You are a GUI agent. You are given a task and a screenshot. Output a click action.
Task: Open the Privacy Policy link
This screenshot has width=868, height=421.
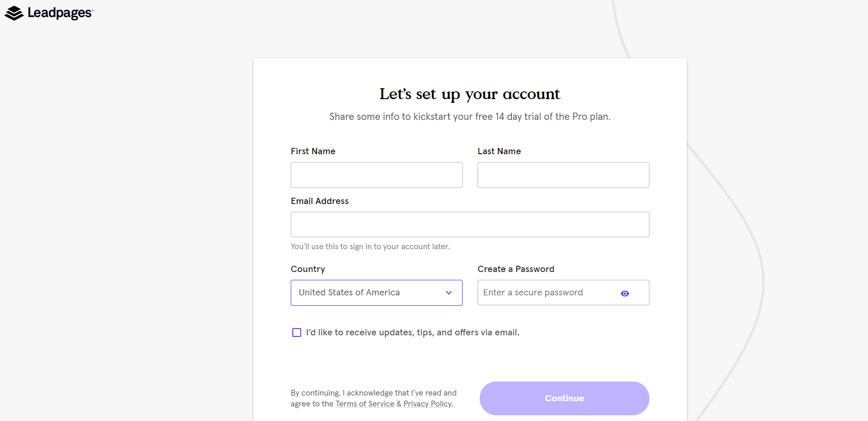click(428, 404)
